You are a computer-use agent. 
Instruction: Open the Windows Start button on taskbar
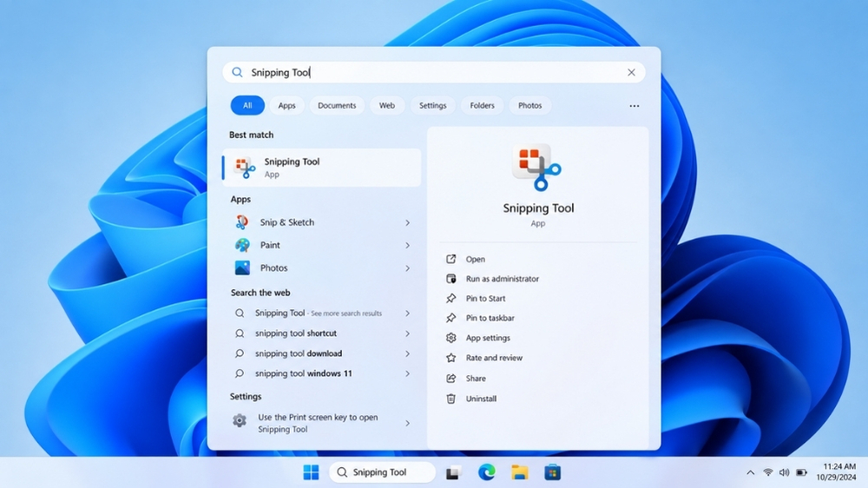click(x=311, y=472)
